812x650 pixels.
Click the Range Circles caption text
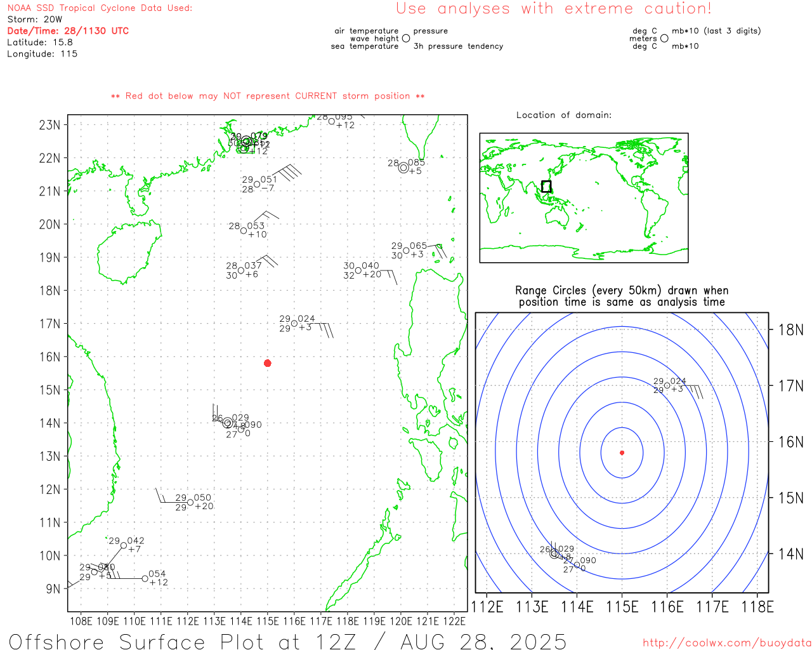(x=620, y=296)
